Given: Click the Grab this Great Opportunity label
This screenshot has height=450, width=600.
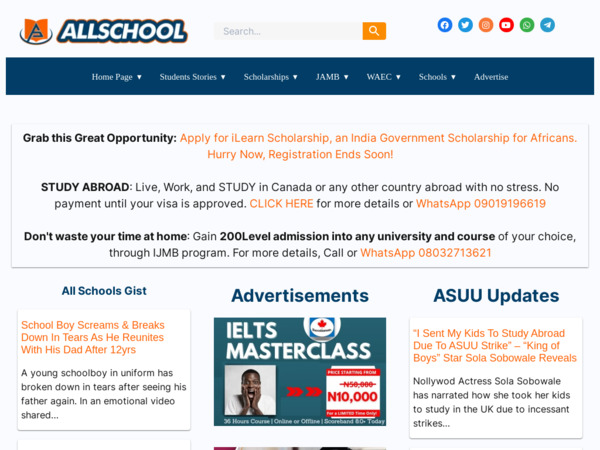Looking at the screenshot, I should coord(100,138).
